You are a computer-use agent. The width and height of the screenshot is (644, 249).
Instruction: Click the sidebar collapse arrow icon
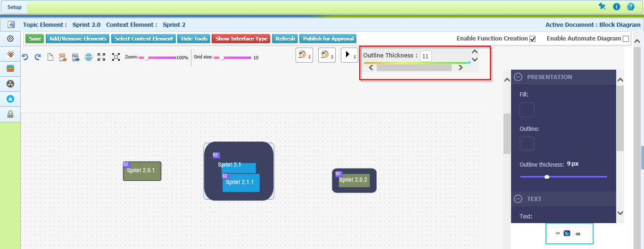click(x=11, y=24)
